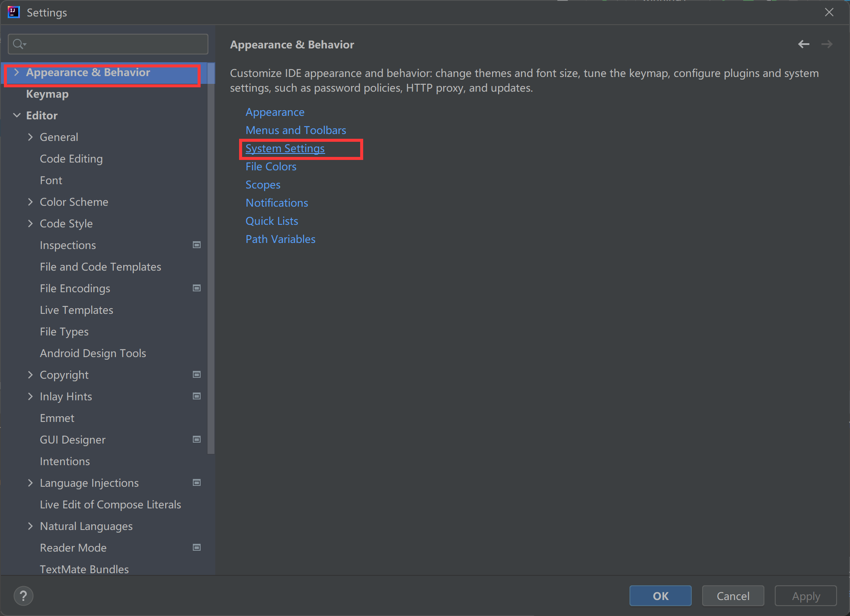Click the back navigation arrow
850x616 pixels.
point(803,44)
